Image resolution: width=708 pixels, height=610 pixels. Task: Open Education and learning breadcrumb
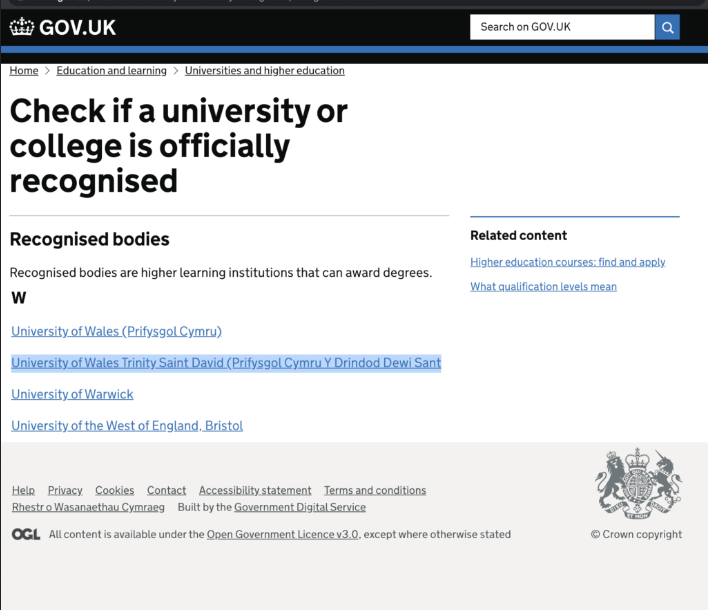[x=111, y=71]
